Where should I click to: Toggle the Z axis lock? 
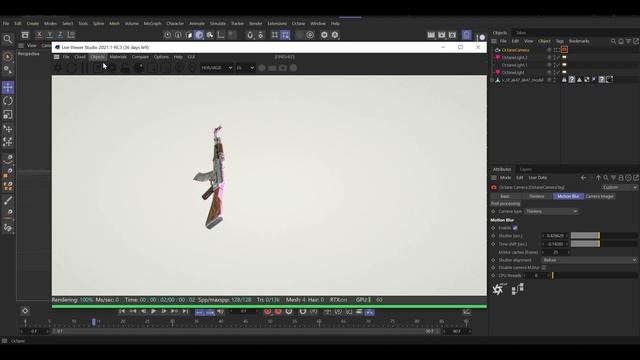tap(60, 35)
